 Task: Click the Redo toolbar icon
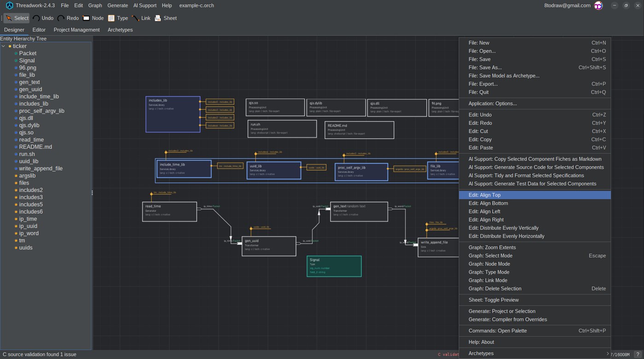pos(61,18)
